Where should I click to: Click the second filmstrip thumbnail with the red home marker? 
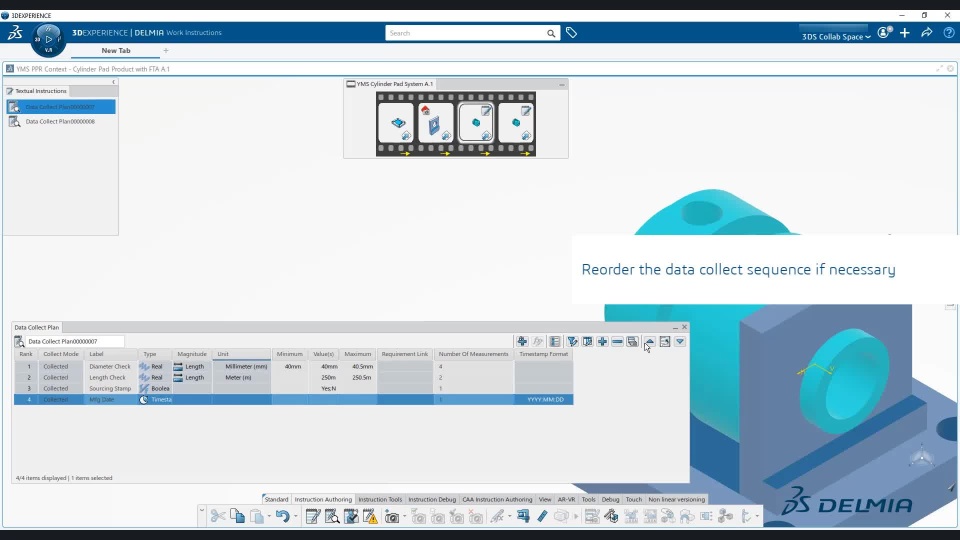(x=435, y=123)
